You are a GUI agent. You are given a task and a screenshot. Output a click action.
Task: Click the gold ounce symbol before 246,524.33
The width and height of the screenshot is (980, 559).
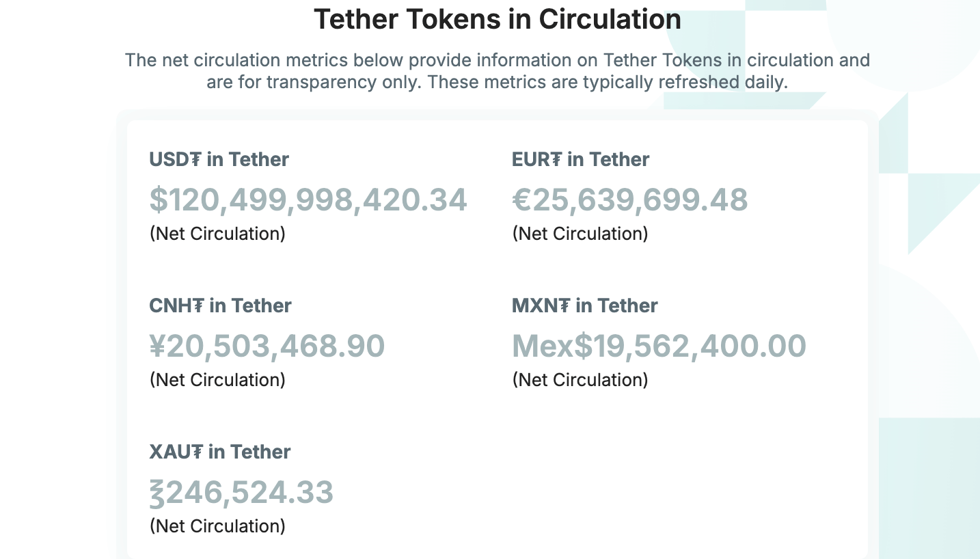[x=157, y=493]
